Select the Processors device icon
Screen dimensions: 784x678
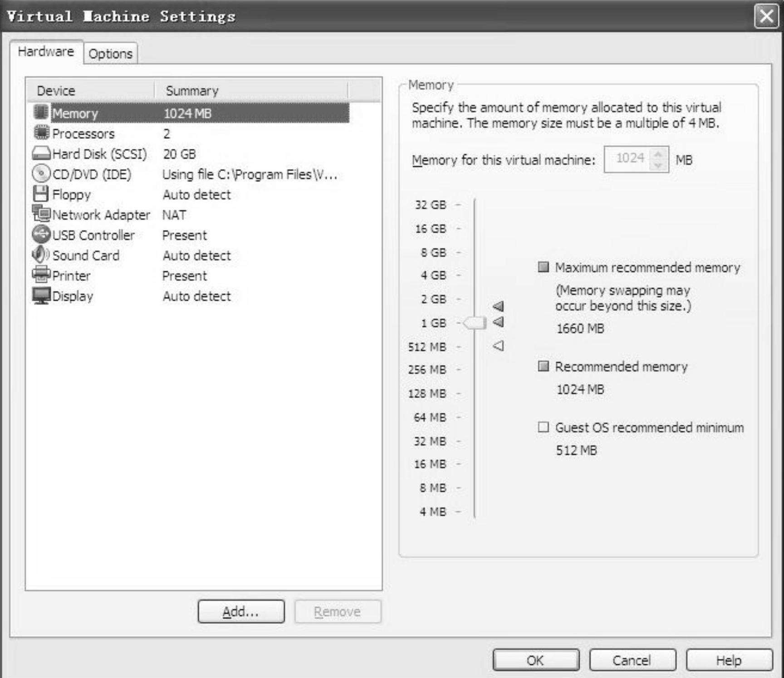(41, 133)
